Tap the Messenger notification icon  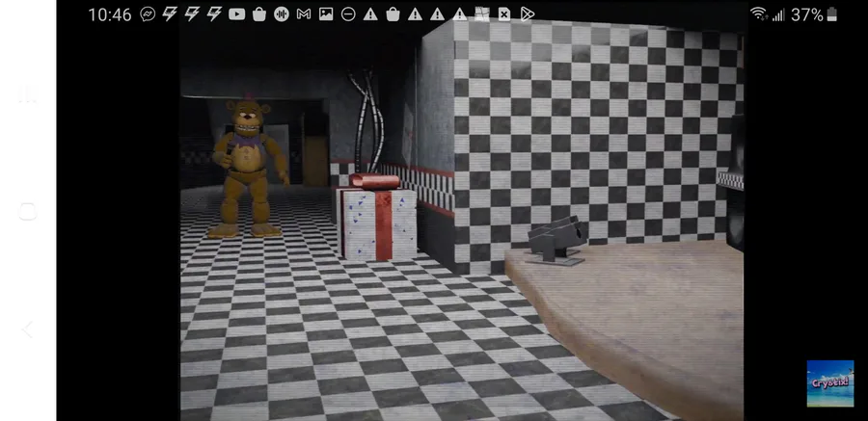[x=148, y=14]
